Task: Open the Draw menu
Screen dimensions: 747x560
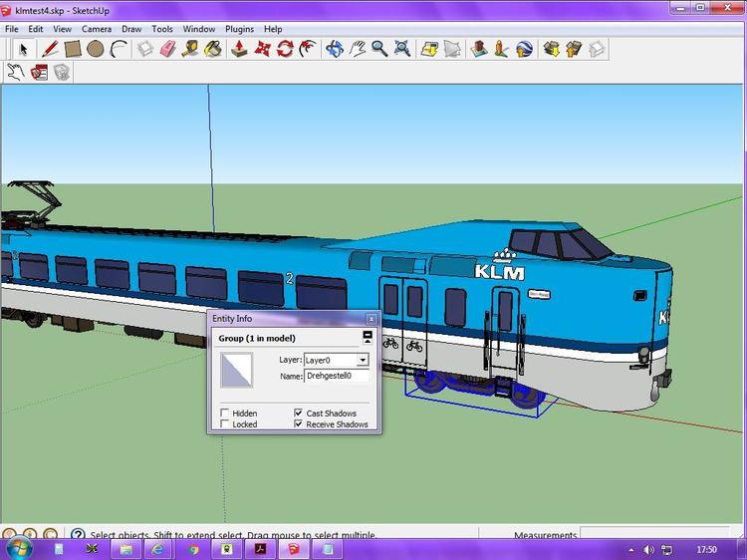Action: coord(131,29)
